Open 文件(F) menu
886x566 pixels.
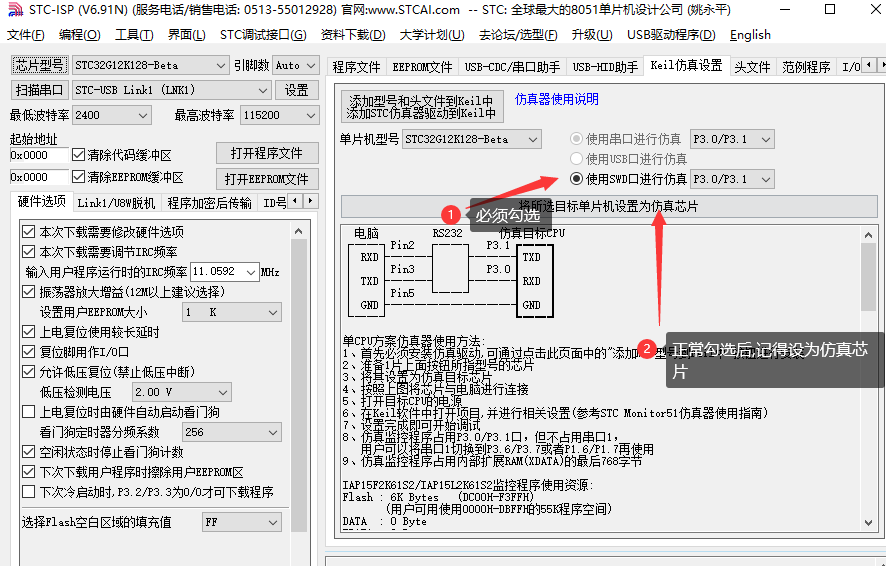25,35
